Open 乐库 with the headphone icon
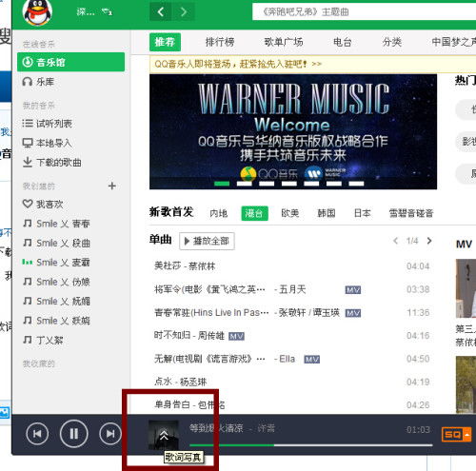Image resolution: width=476 pixels, height=471 pixels. 38,82
